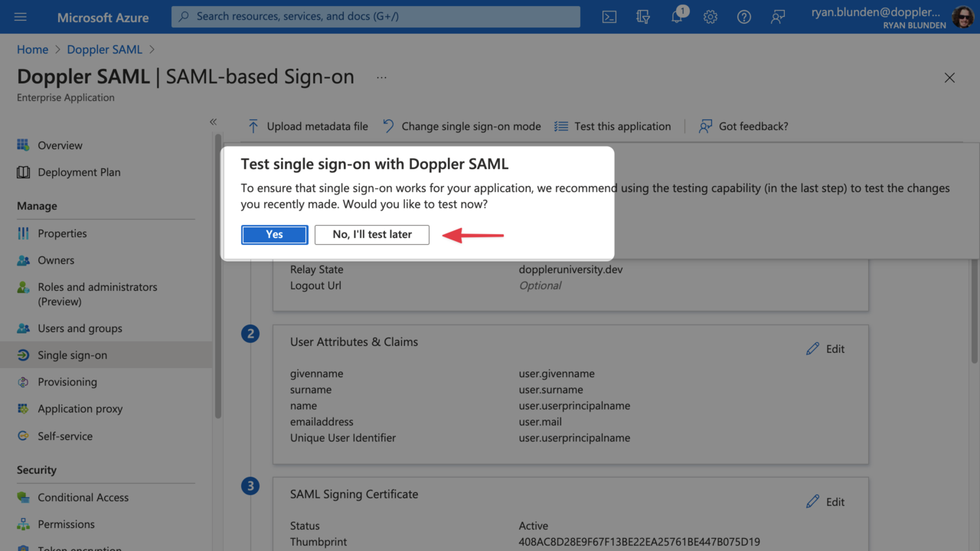Focus the Search resources, services, and docs box
This screenshot has width=980, height=551.
376,17
